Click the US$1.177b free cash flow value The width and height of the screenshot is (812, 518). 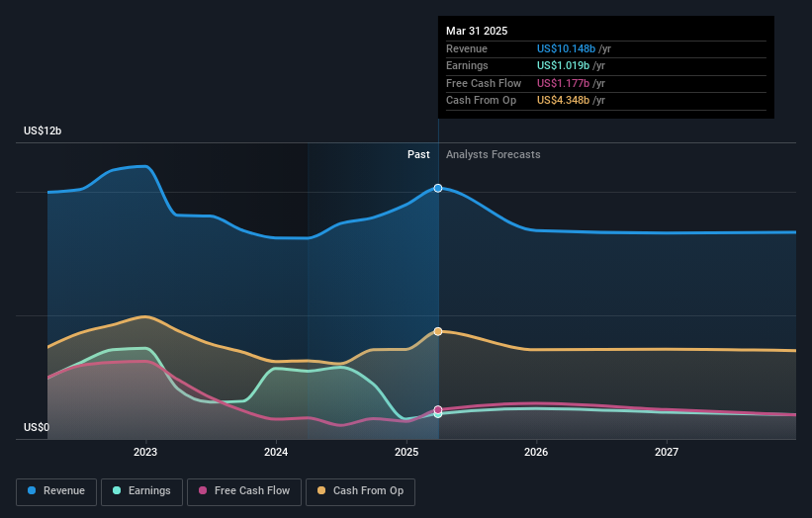pyautogui.click(x=563, y=83)
